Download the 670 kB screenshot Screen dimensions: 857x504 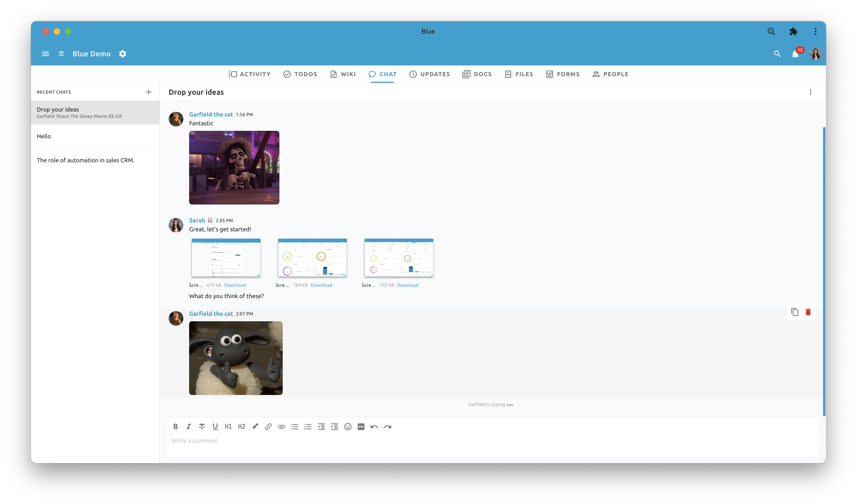point(235,285)
